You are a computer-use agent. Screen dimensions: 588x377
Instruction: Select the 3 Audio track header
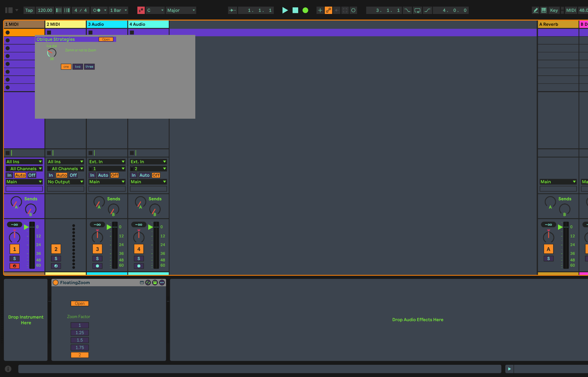107,24
